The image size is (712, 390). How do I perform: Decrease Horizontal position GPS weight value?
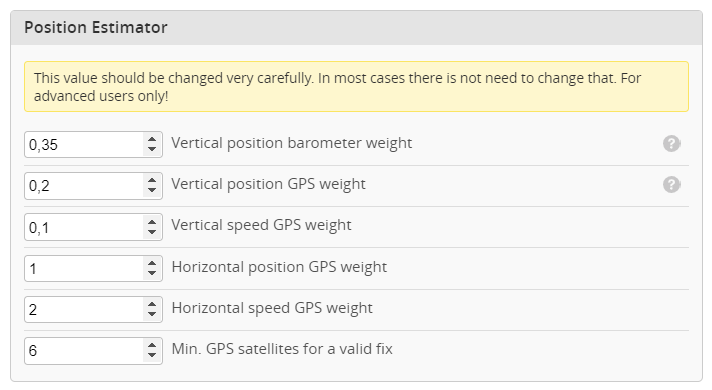point(152,273)
